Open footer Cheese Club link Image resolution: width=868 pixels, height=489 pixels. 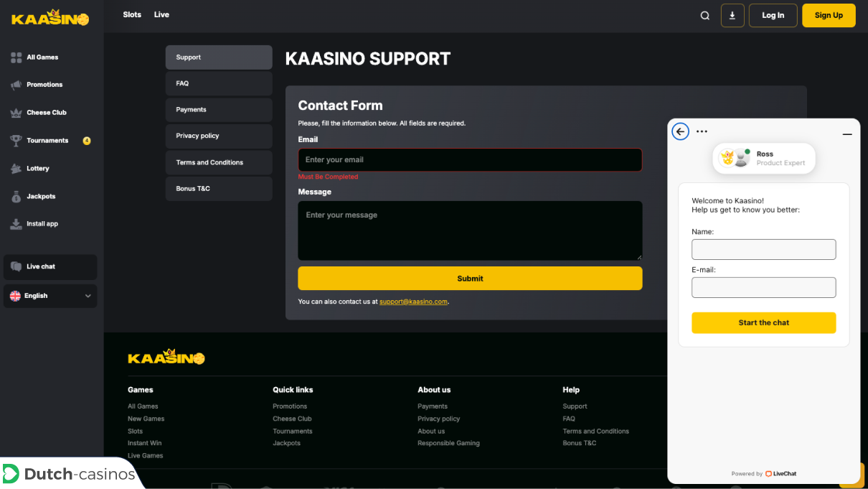pos(292,419)
